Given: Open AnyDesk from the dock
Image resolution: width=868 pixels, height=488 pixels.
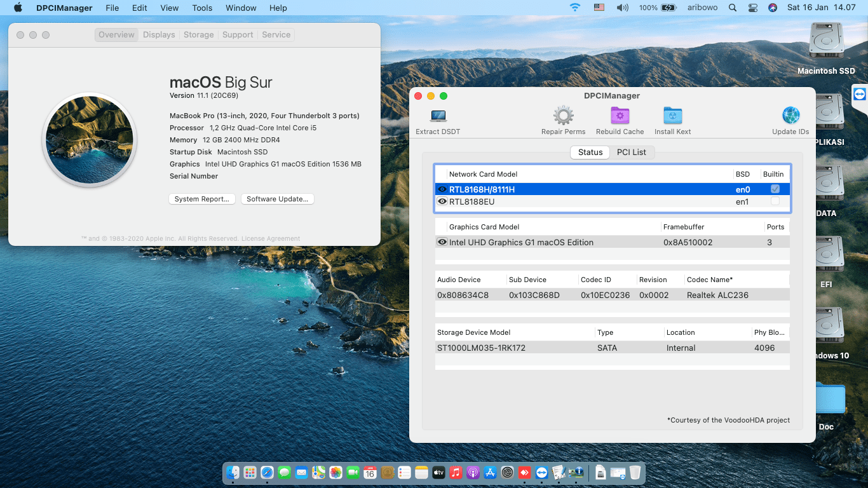Looking at the screenshot, I should pos(524,473).
